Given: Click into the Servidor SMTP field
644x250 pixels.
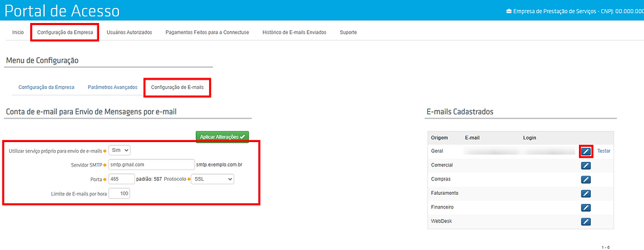Looking at the screenshot, I should [x=152, y=164].
